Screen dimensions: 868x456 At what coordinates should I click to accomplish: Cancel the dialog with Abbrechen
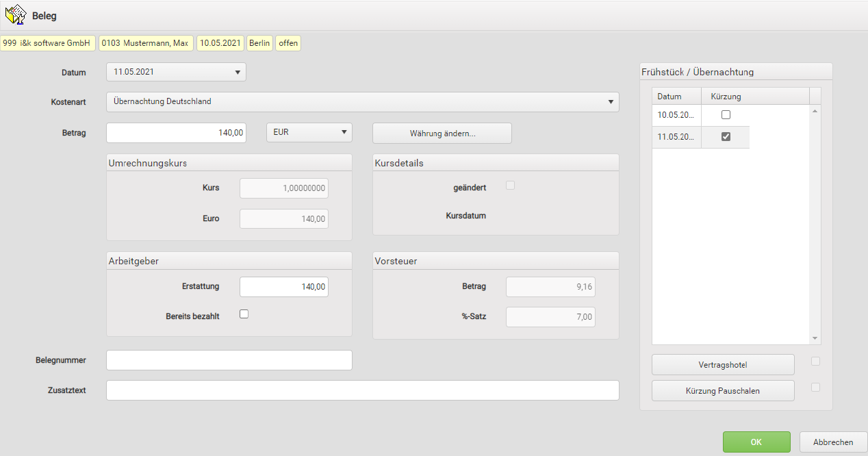[833, 442]
